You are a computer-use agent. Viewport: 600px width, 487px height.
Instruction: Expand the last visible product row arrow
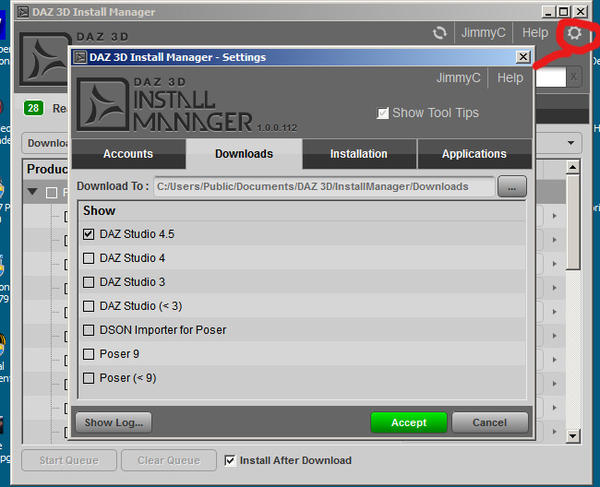pyautogui.click(x=554, y=432)
